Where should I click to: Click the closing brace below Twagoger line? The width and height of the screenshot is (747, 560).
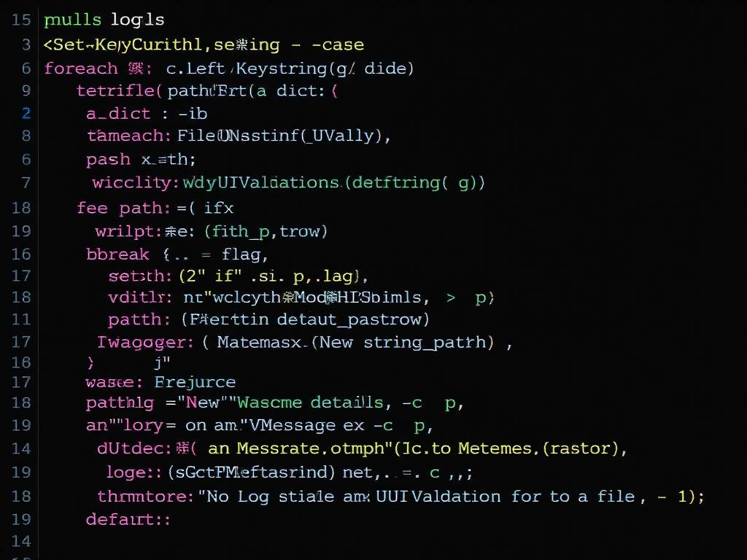(x=90, y=363)
